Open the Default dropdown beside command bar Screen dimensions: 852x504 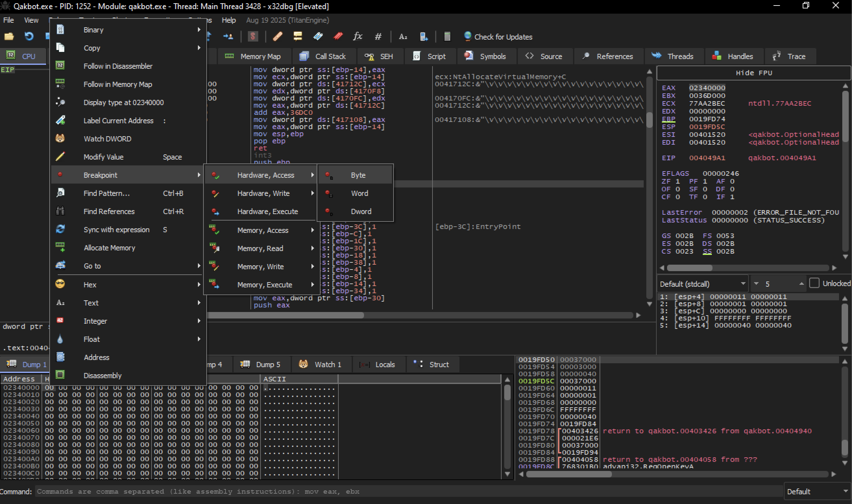(817, 491)
